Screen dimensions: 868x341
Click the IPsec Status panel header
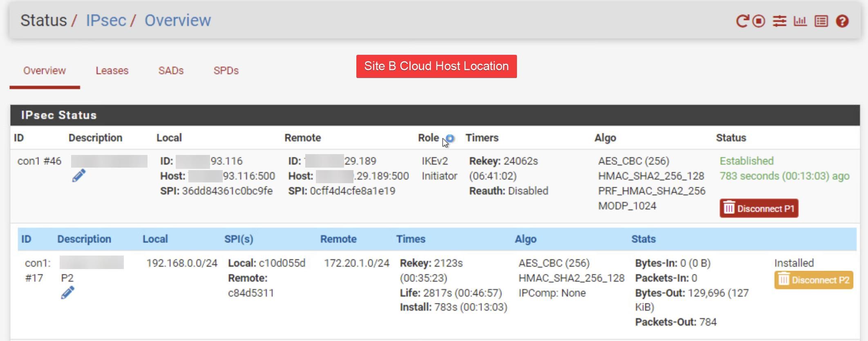(59, 115)
